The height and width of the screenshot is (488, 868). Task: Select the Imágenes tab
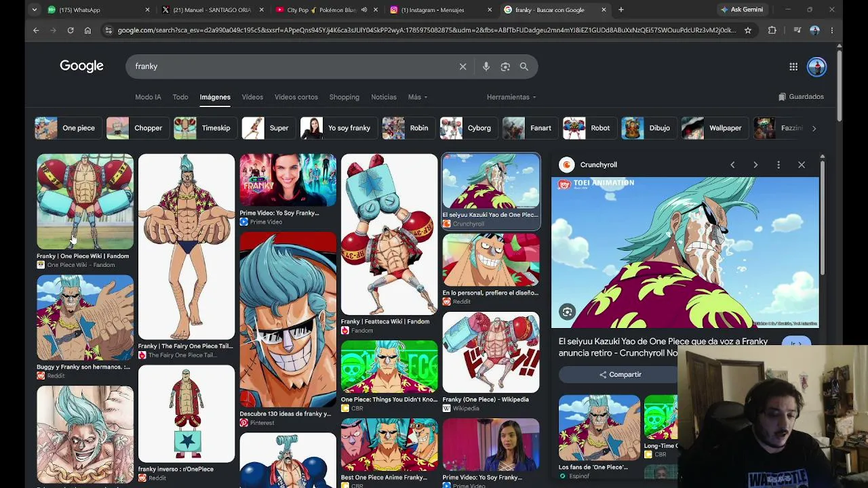pos(215,97)
